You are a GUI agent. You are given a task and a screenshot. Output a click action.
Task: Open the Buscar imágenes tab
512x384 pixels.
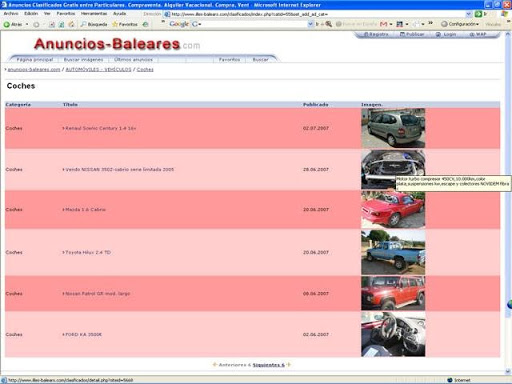(x=83, y=60)
